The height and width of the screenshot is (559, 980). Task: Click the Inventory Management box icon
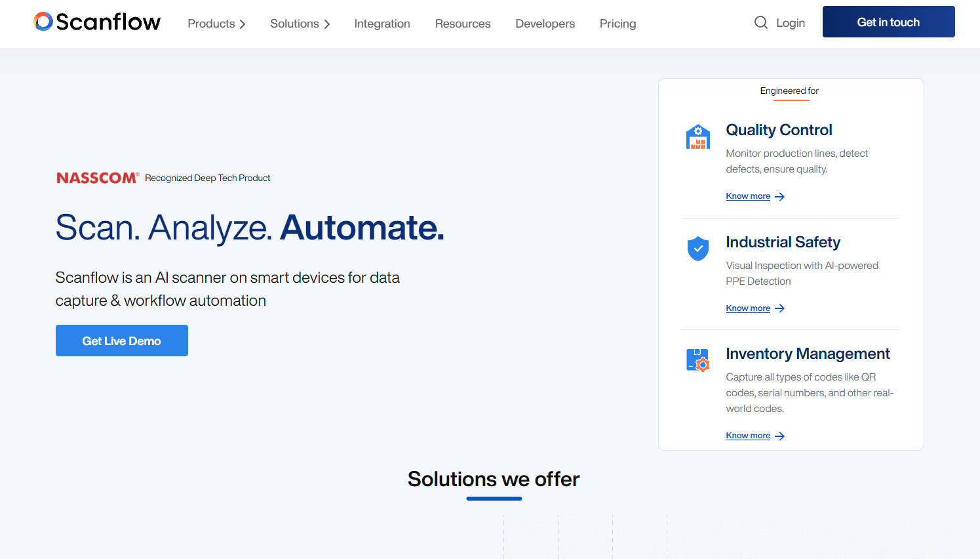click(697, 360)
